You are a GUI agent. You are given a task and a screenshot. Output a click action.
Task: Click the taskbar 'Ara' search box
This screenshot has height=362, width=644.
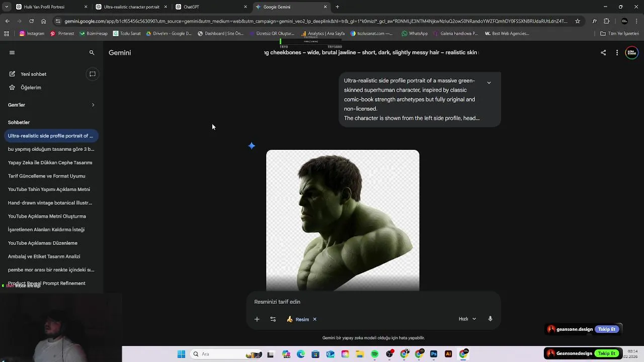pyautogui.click(x=226, y=354)
